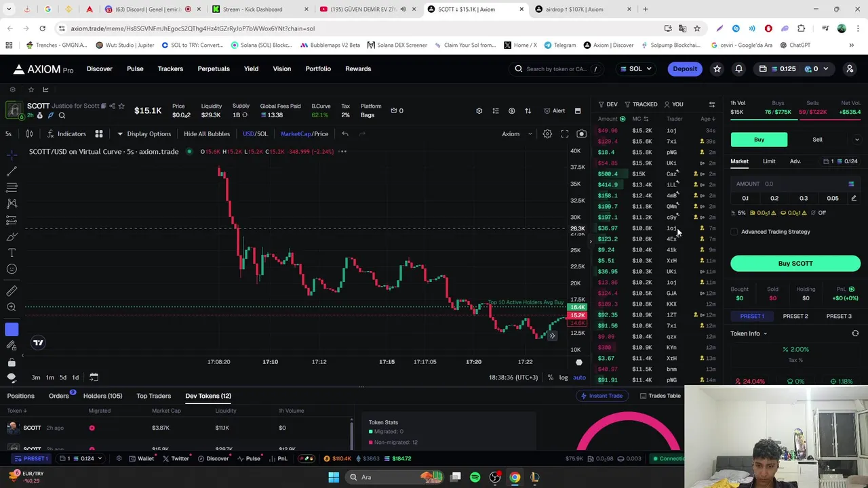Open chart settings gear

[x=547, y=134]
